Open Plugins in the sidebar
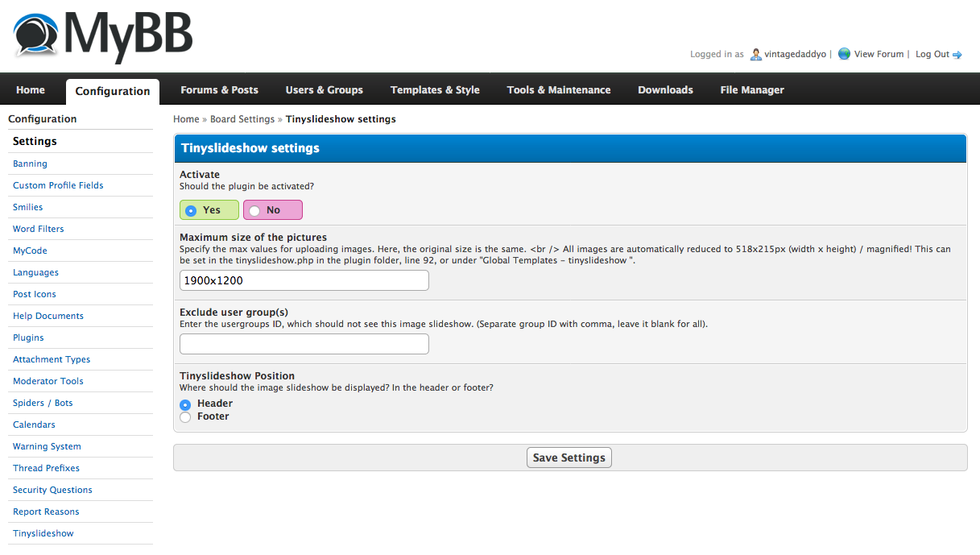The image size is (980, 555). [x=28, y=338]
